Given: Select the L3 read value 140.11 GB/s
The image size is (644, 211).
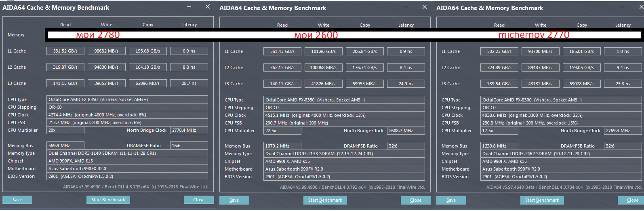Looking at the screenshot, I should pyautogui.click(x=282, y=84).
